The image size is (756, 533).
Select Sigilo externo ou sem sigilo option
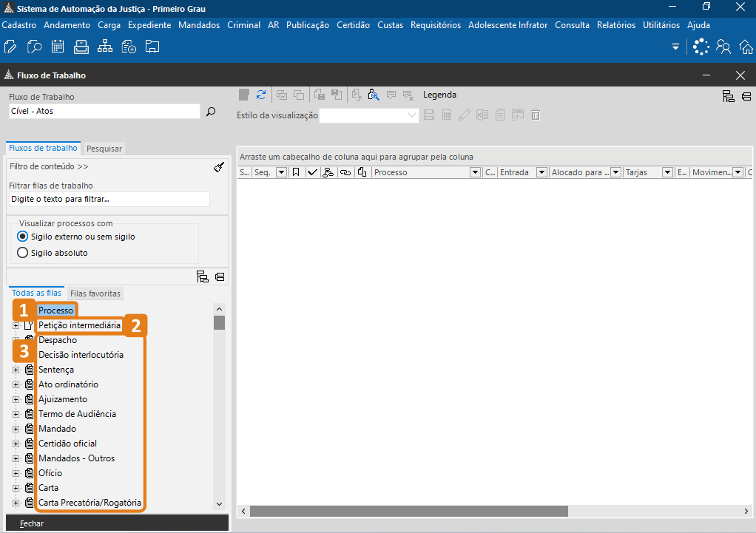pos(22,237)
